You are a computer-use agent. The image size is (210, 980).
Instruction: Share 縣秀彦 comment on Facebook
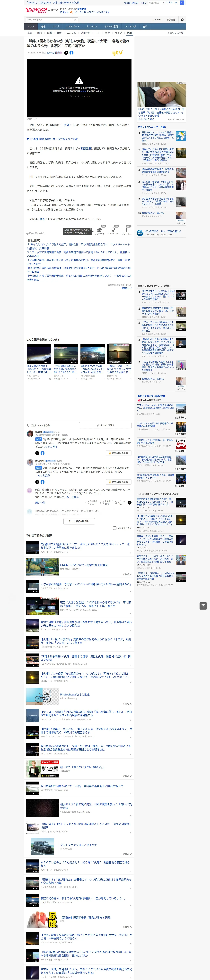pos(42,453)
